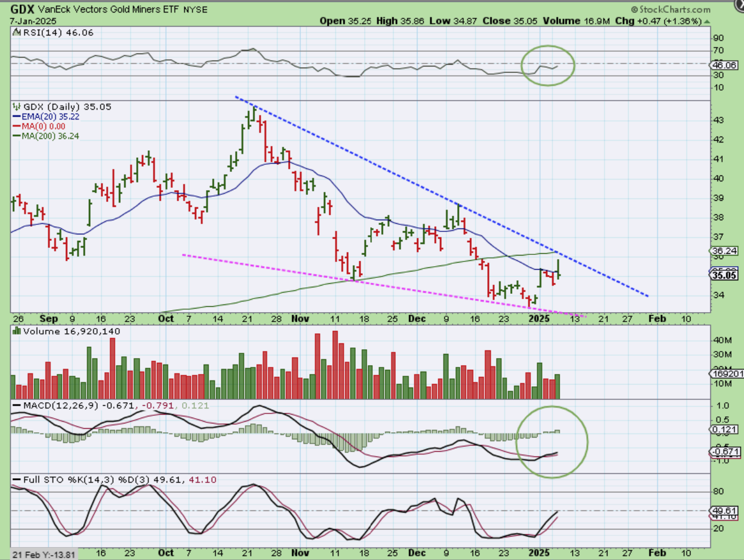Click the 40M volume axis label
Screen dimensions: 744x560
click(x=722, y=340)
